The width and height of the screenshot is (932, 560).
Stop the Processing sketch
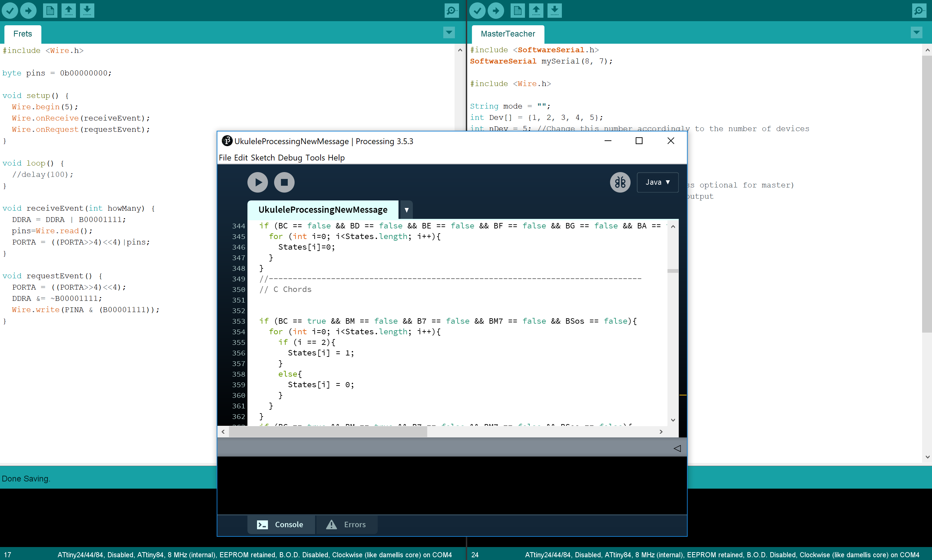click(x=284, y=182)
